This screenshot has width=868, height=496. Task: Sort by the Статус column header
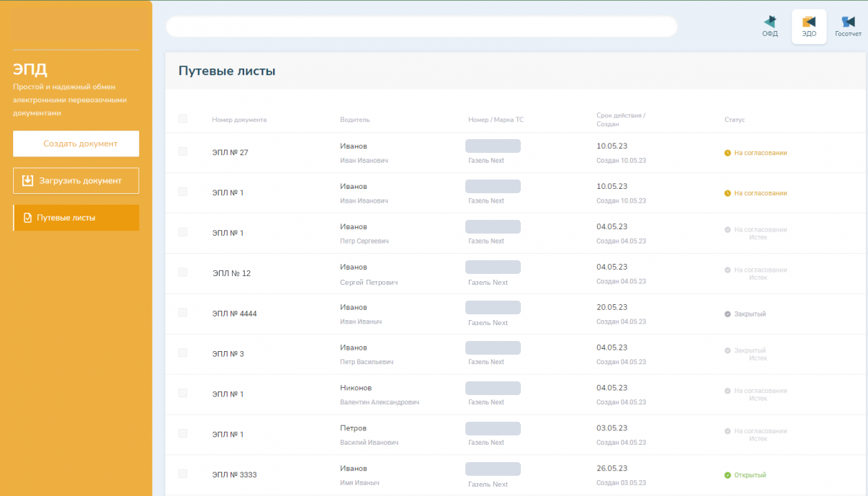click(x=735, y=120)
